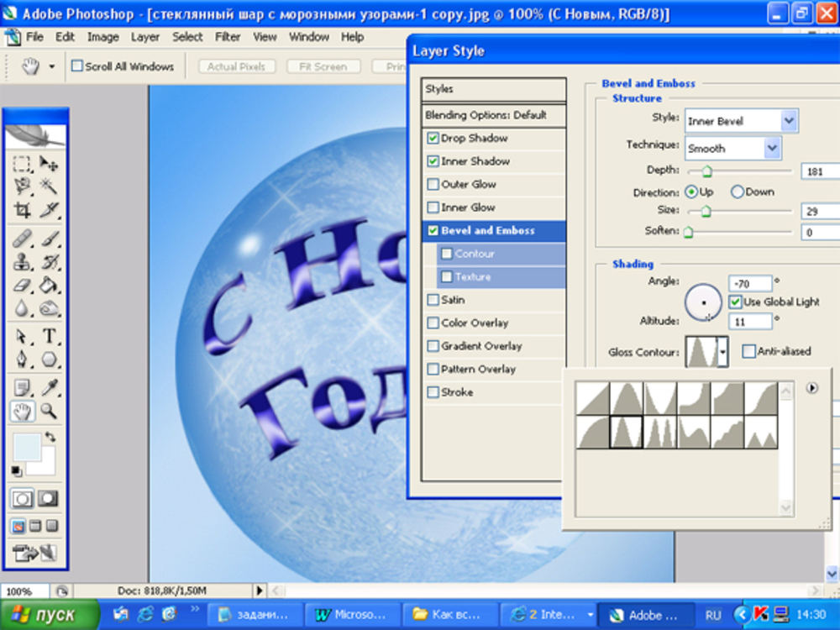This screenshot has width=840, height=630.
Task: Click the Fit Screen button
Action: pos(323,66)
